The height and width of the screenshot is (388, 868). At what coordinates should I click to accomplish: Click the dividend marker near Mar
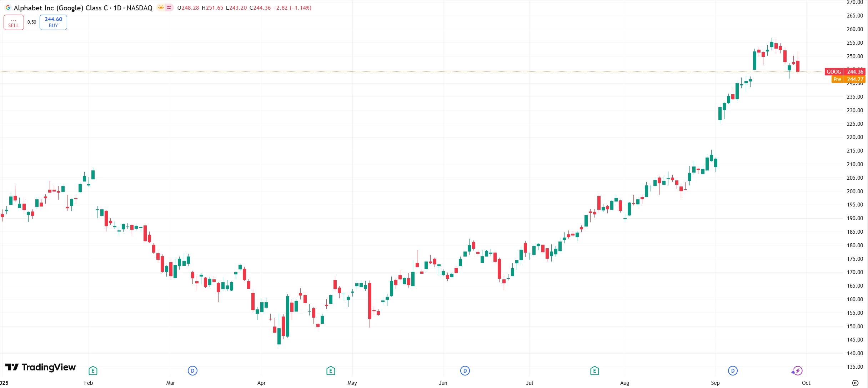click(192, 370)
